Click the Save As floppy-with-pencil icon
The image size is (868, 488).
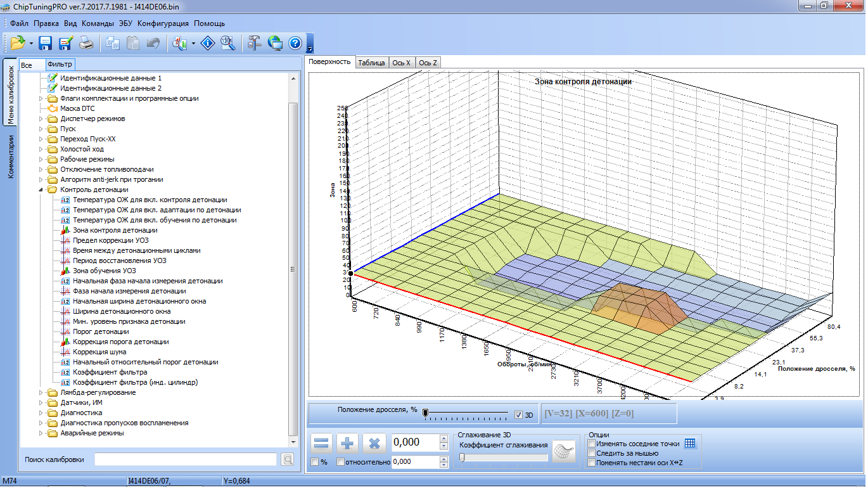pyautogui.click(x=66, y=43)
